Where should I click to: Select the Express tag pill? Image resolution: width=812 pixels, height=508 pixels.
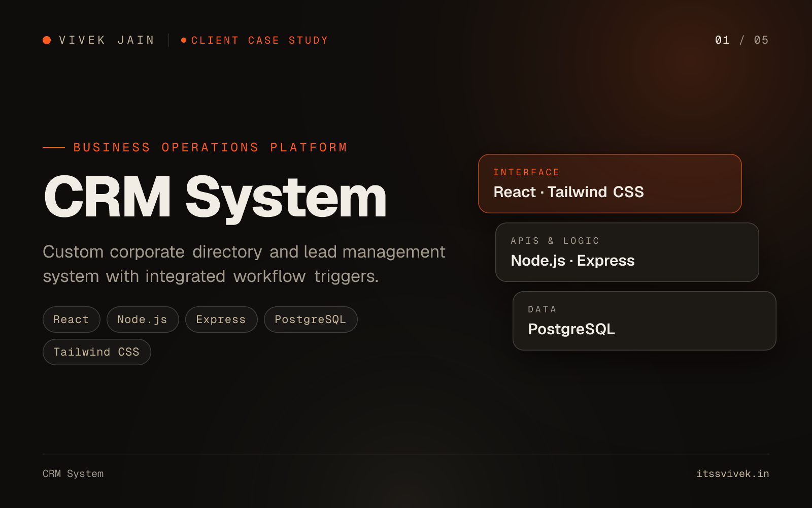point(221,320)
